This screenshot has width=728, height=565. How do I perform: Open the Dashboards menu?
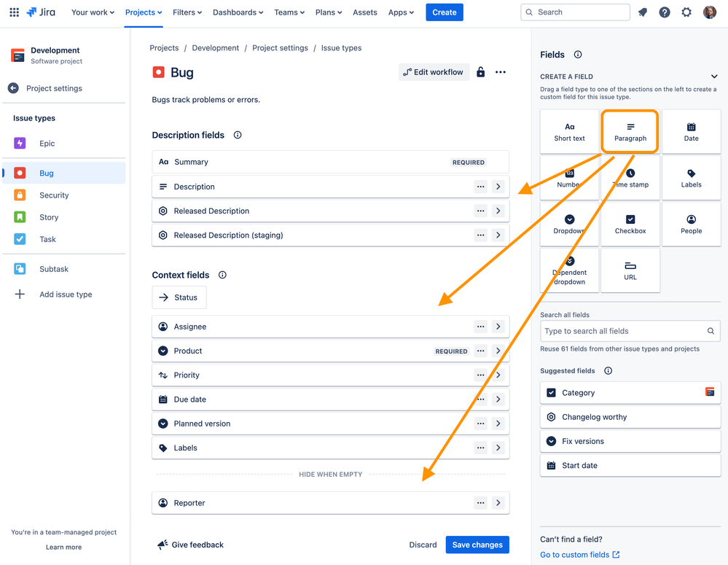(238, 12)
